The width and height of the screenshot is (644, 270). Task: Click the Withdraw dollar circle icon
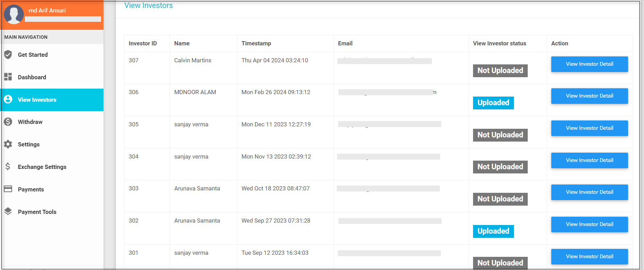coord(8,122)
